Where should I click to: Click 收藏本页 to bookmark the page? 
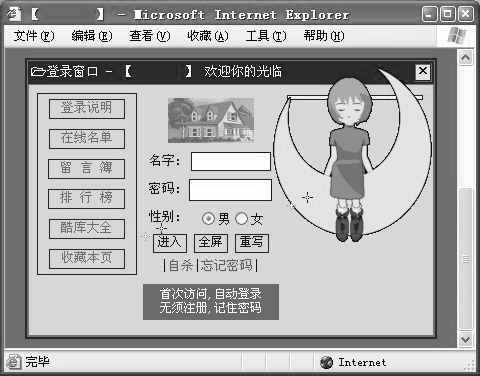click(87, 259)
